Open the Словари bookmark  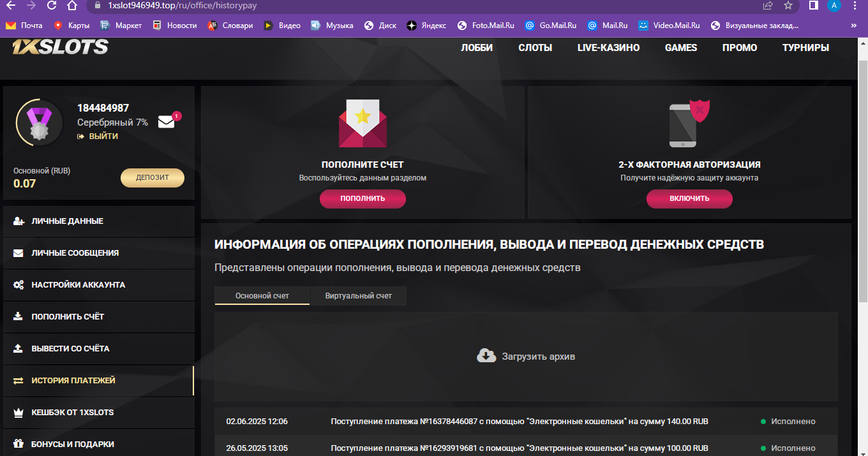click(x=230, y=26)
